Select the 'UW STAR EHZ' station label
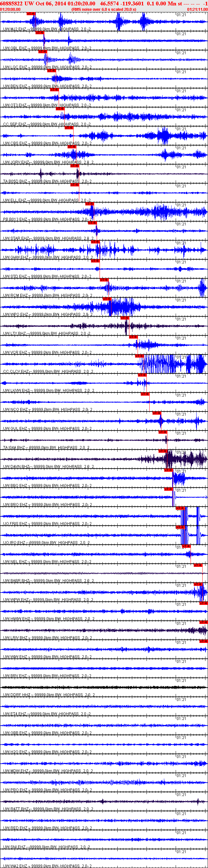 pos(16,239)
